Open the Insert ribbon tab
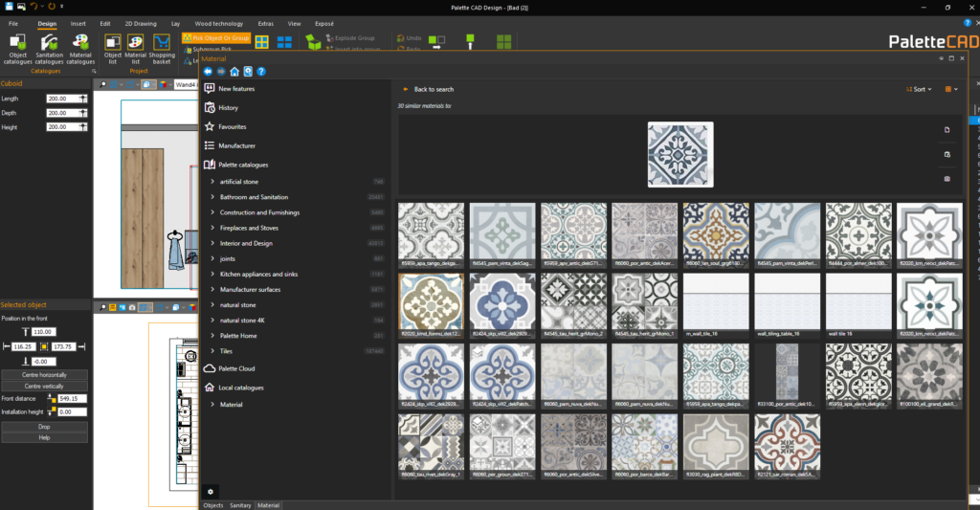This screenshot has width=980, height=510. pyautogui.click(x=78, y=23)
